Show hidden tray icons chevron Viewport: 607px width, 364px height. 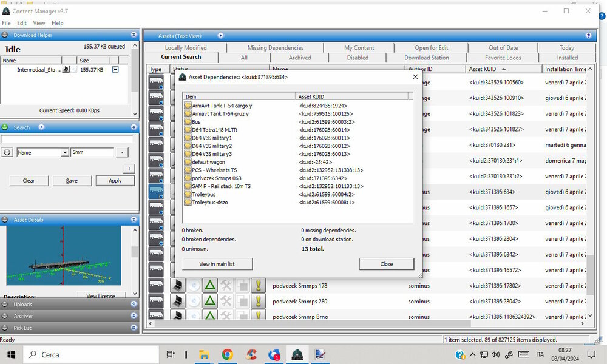click(x=473, y=354)
